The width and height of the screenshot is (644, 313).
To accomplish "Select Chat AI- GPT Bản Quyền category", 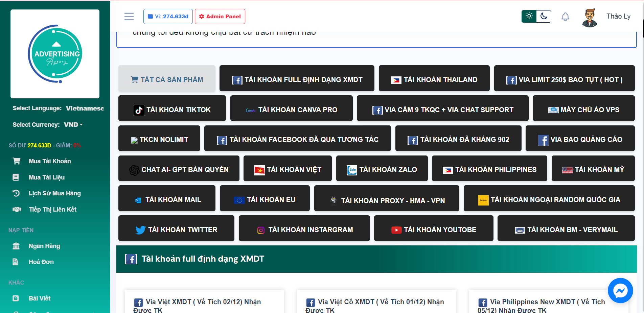I will click(x=179, y=168).
